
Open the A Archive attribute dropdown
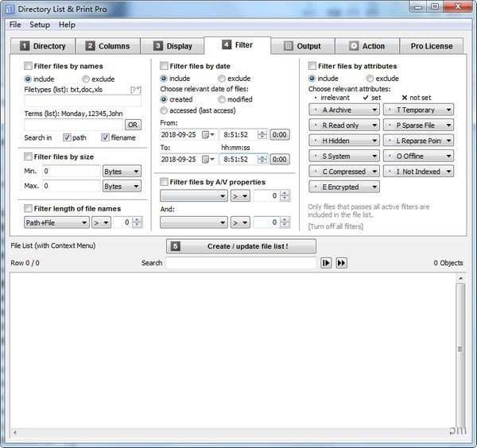(344, 110)
